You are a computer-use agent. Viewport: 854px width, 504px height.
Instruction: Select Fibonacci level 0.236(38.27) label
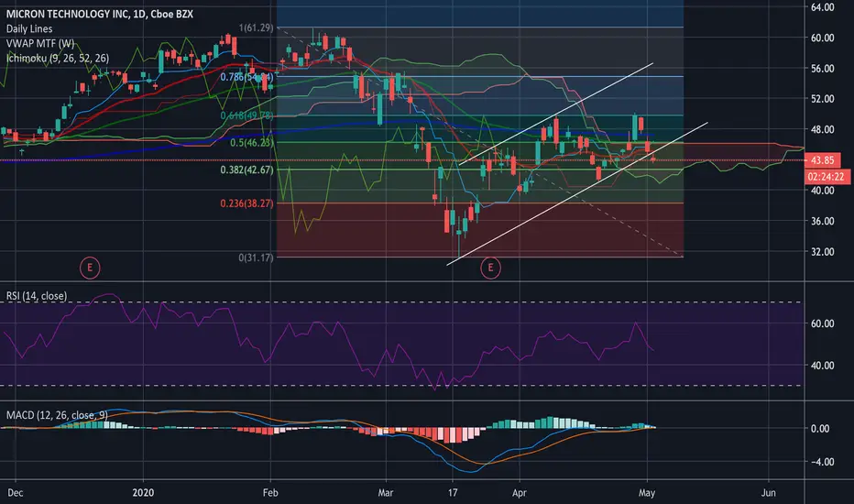coord(246,203)
